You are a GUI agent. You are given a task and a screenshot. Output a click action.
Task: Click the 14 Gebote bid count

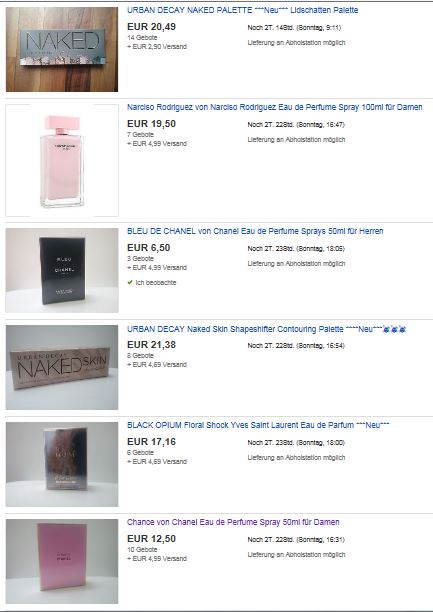click(x=142, y=38)
